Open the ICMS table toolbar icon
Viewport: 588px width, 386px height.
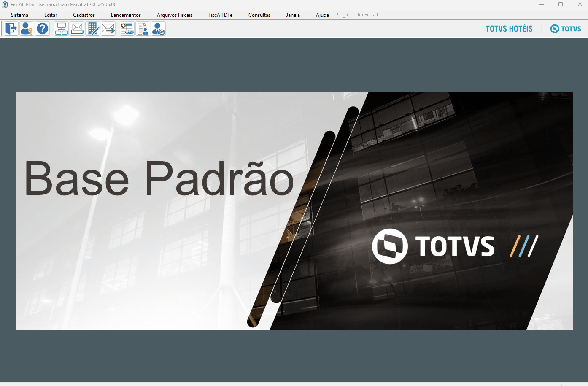coord(127,29)
